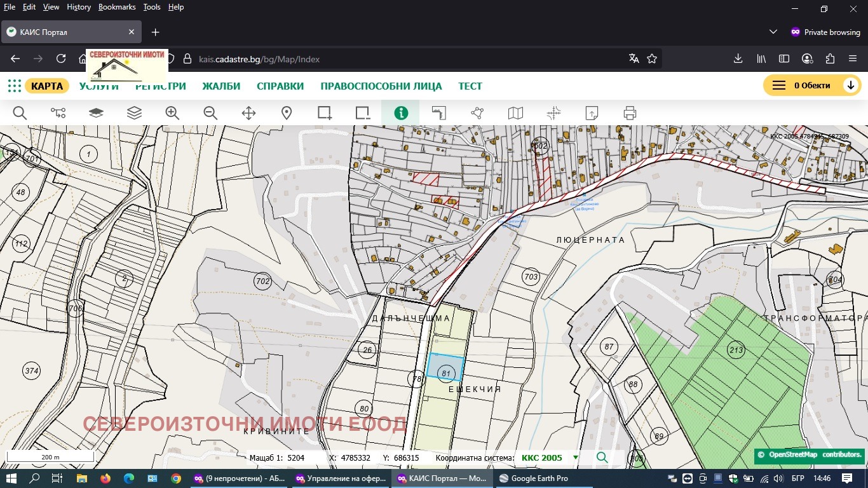Open the stacked map layers panel
This screenshot has width=868, height=488.
[134, 113]
